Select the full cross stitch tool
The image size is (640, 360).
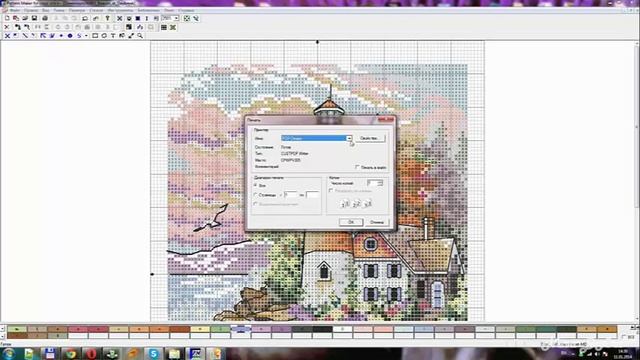7,36
